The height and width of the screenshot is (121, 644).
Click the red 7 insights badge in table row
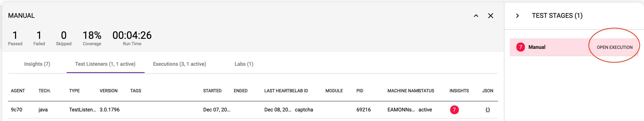454,110
